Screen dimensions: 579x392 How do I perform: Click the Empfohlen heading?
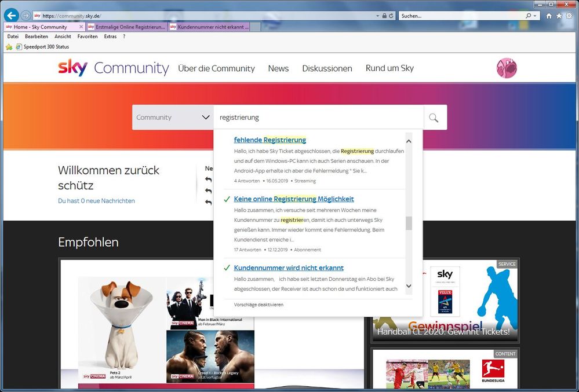click(88, 242)
